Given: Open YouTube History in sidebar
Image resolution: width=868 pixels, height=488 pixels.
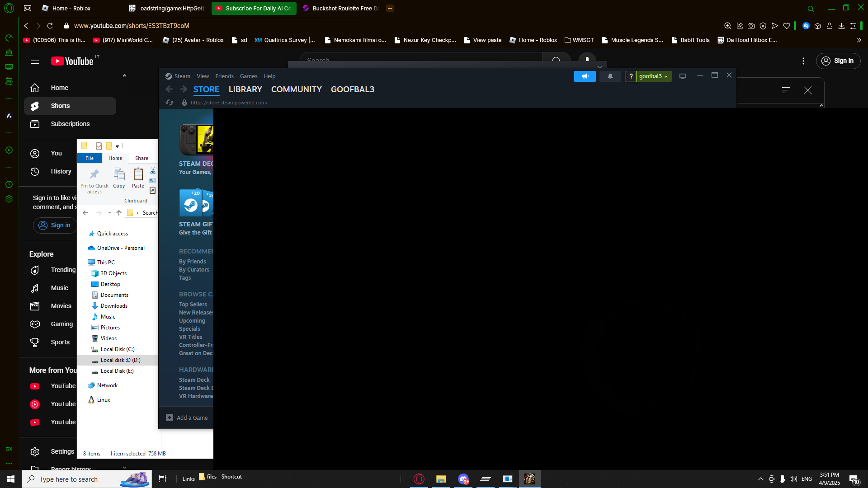Looking at the screenshot, I should click(51, 172).
